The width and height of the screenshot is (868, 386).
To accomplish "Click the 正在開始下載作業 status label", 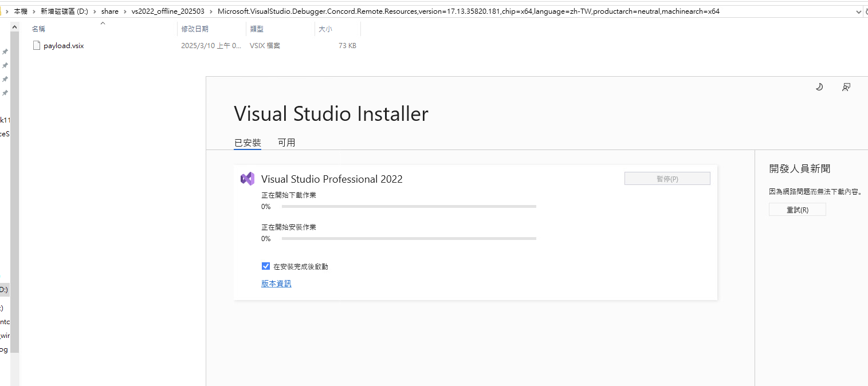I will coord(289,195).
